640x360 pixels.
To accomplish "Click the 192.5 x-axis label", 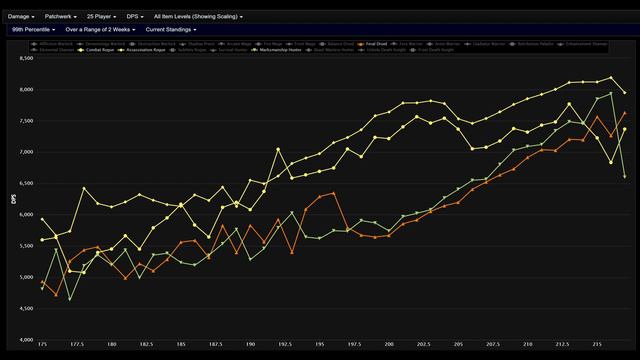I will [285, 344].
